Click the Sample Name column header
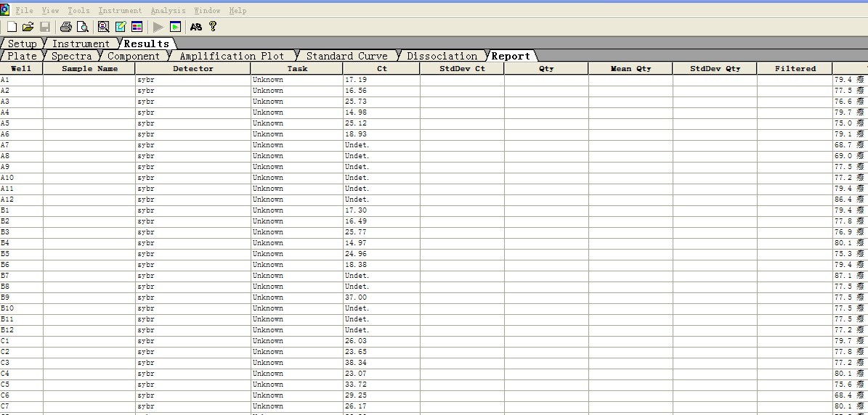The height and width of the screenshot is (415, 868). [89, 68]
